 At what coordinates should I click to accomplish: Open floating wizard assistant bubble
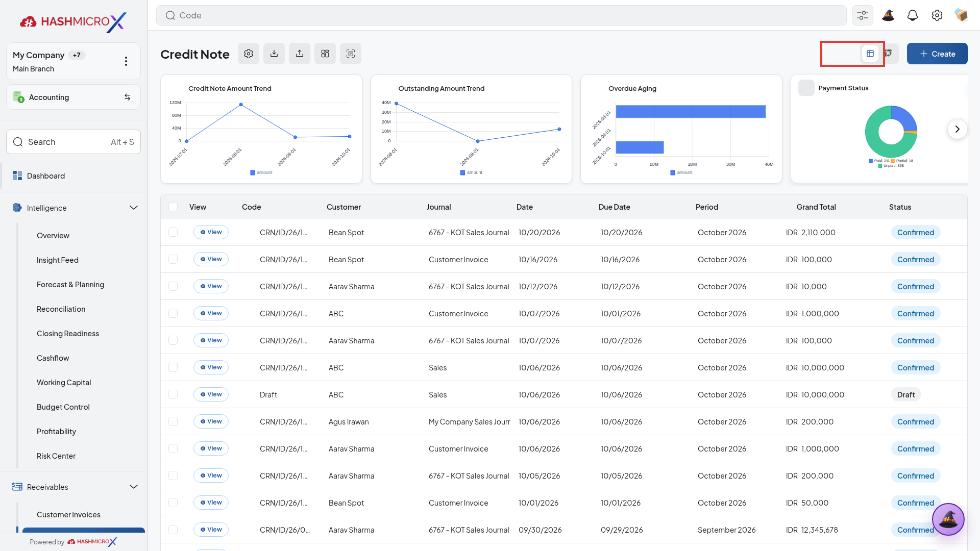[948, 519]
